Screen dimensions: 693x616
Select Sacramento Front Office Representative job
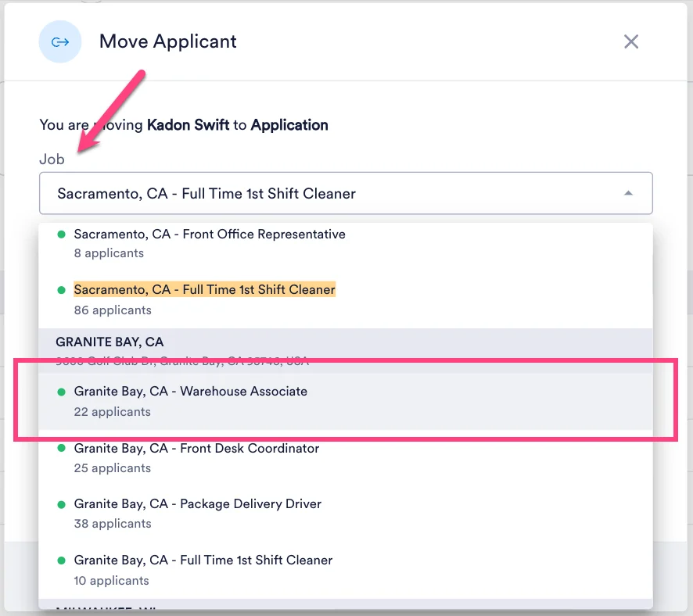coord(346,243)
